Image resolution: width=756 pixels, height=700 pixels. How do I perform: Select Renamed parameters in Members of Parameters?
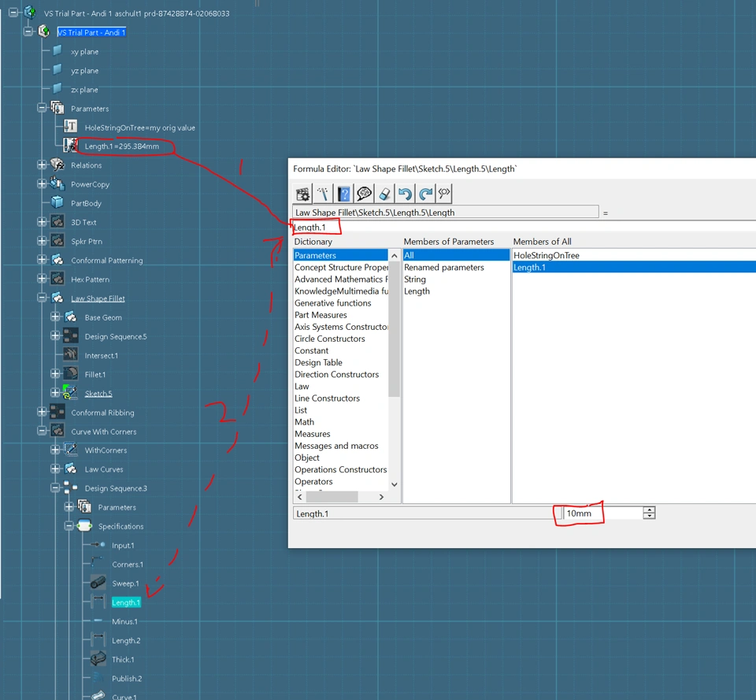443,267
